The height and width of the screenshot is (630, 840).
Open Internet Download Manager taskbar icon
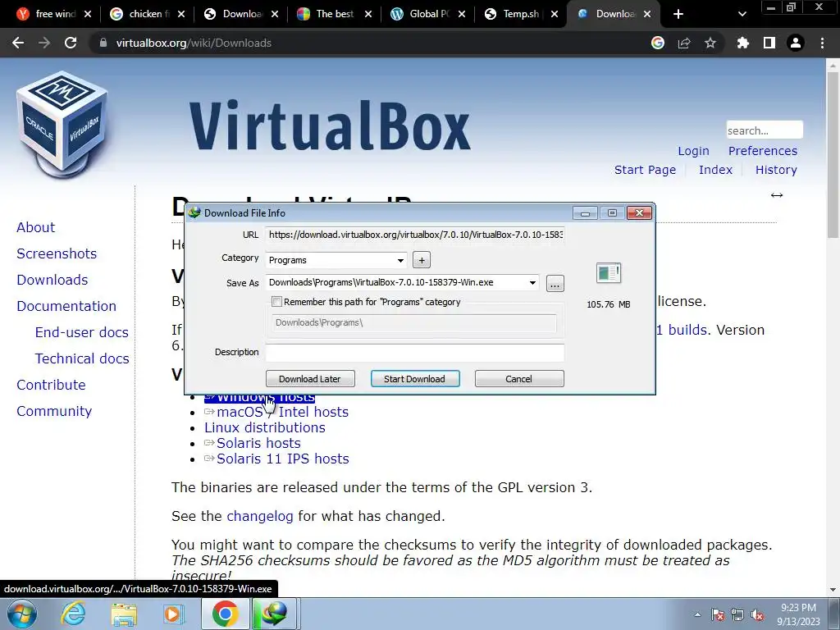coord(274,614)
